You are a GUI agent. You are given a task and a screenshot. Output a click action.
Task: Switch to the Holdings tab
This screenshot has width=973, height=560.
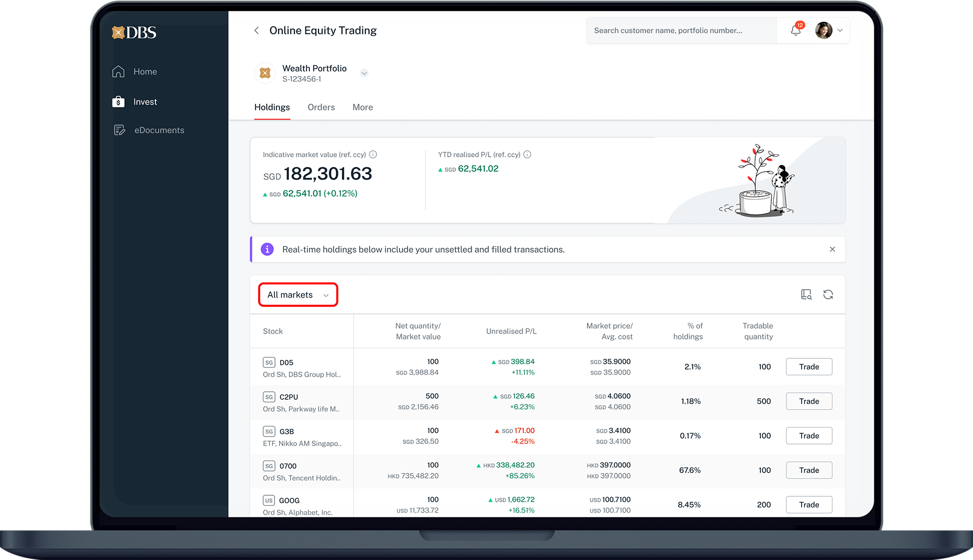272,107
